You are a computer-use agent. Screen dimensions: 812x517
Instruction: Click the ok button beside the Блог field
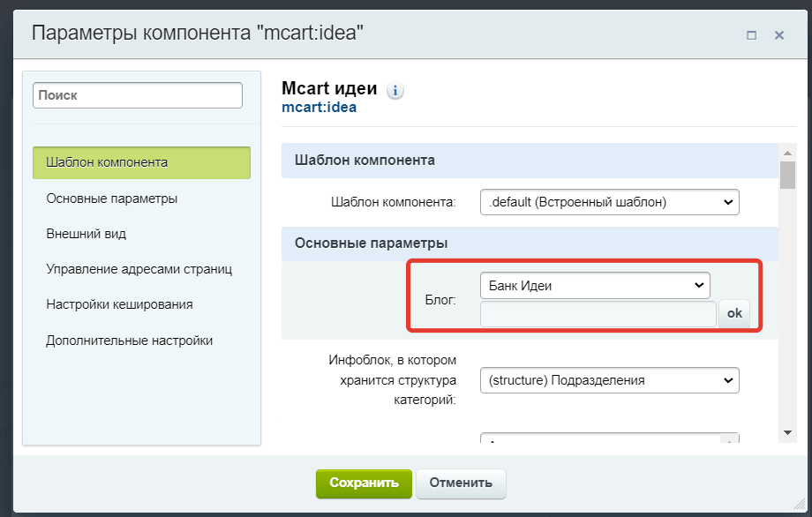point(734,314)
